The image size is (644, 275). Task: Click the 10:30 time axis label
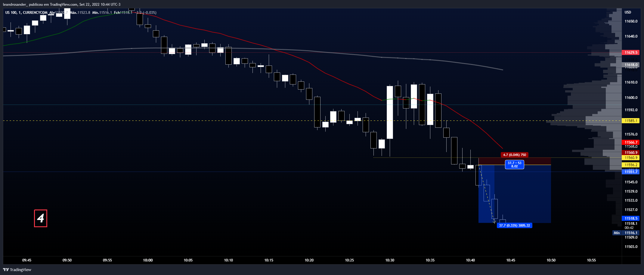(x=390, y=260)
